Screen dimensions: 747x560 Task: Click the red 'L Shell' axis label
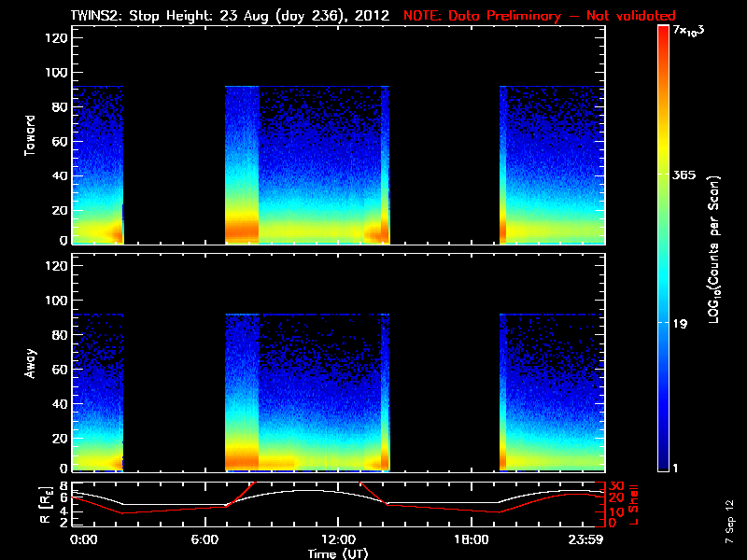(x=633, y=505)
